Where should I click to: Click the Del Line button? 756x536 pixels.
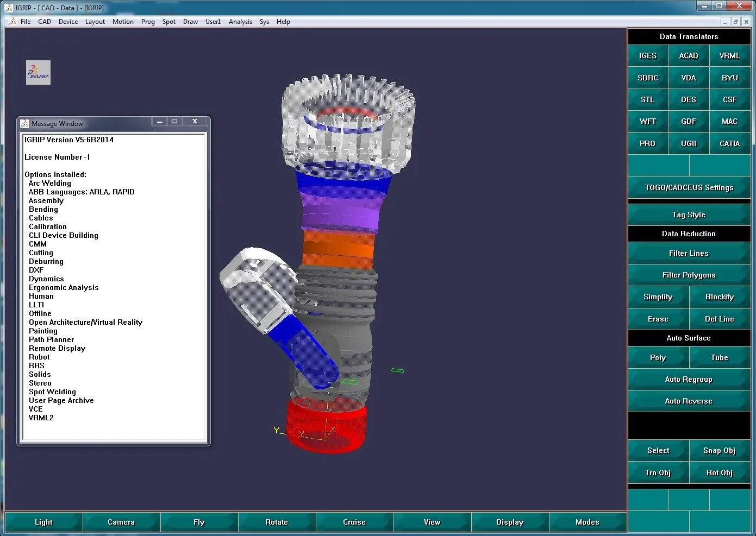coord(720,319)
